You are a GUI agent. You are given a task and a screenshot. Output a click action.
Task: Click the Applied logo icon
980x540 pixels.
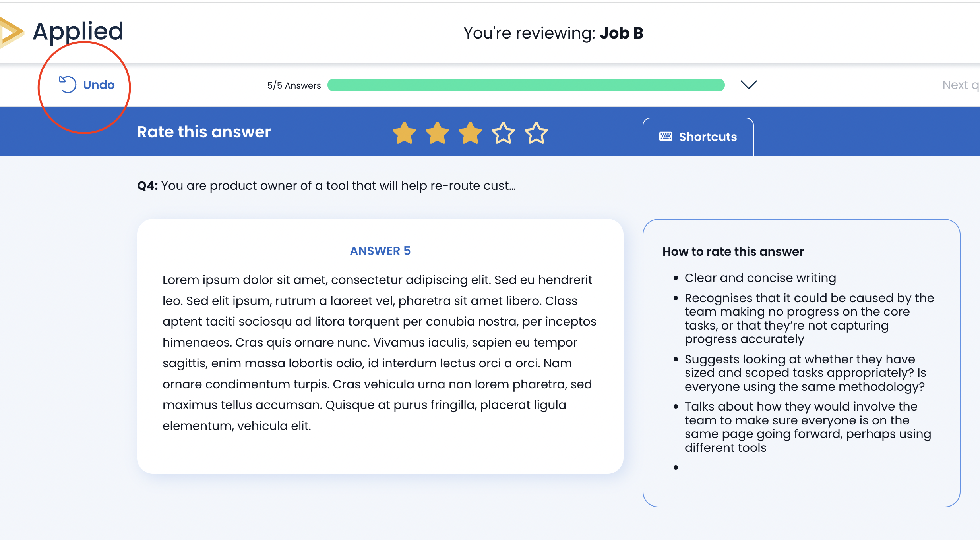[11, 33]
